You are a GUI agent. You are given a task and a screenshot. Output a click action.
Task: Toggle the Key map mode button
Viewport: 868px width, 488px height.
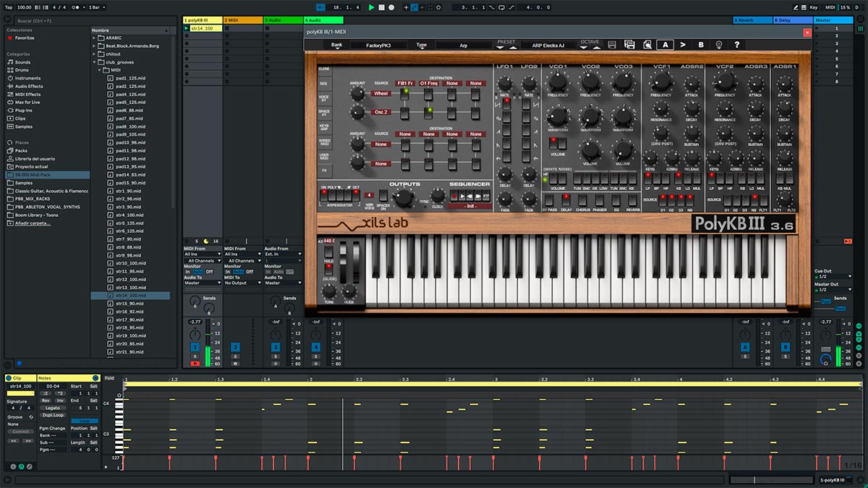pyautogui.click(x=814, y=7)
